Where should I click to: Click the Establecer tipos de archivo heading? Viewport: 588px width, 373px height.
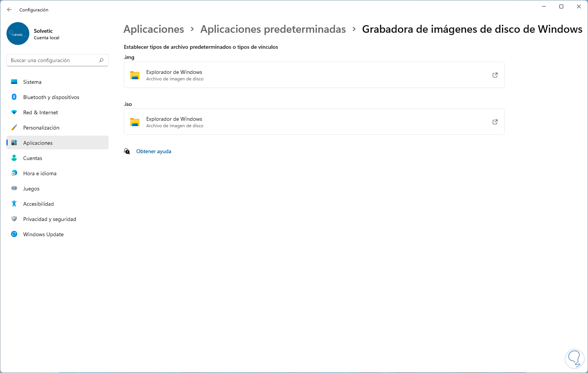tap(201, 47)
